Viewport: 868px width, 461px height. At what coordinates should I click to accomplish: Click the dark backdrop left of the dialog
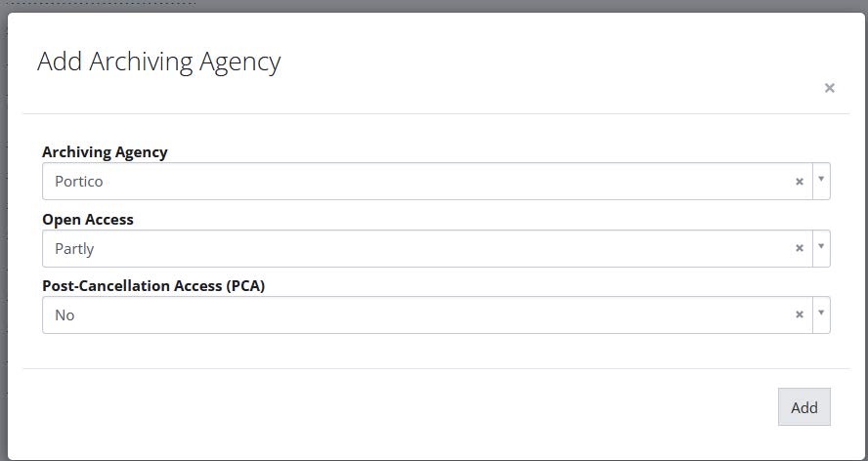pos(3,234)
